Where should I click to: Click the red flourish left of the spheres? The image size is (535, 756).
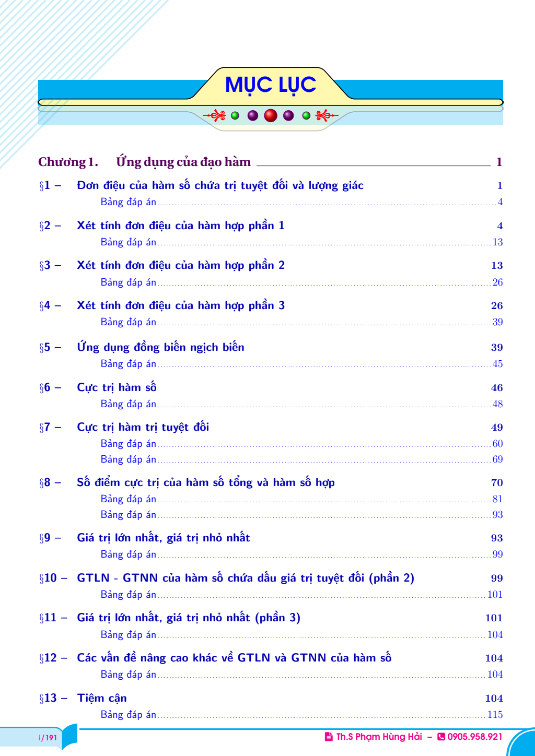pyautogui.click(x=215, y=115)
